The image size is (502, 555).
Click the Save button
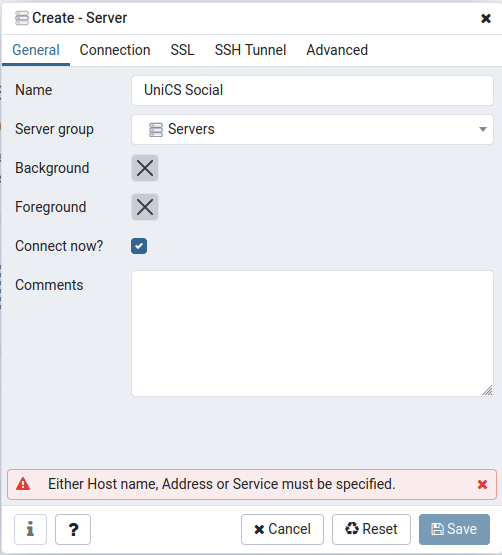point(455,529)
